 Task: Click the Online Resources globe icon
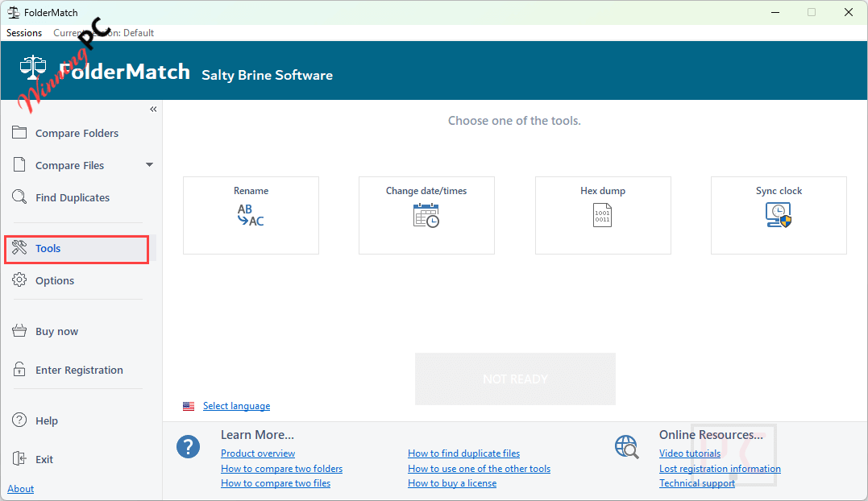(x=627, y=447)
